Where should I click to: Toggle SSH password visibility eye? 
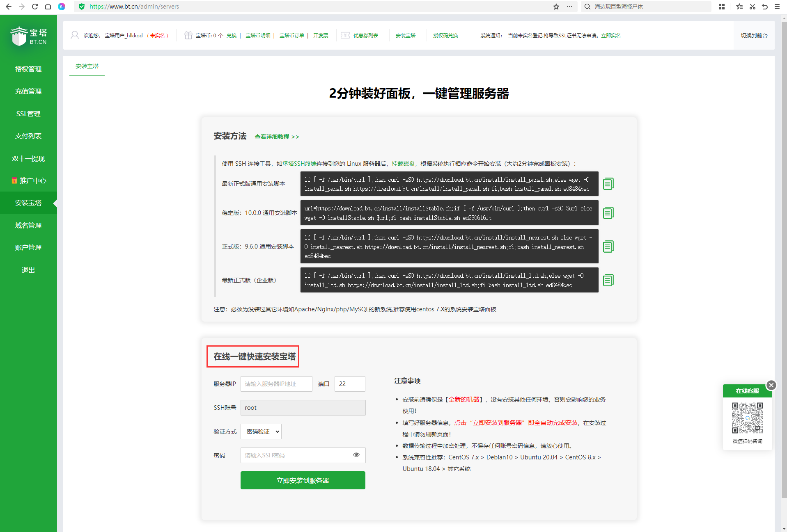[356, 455]
